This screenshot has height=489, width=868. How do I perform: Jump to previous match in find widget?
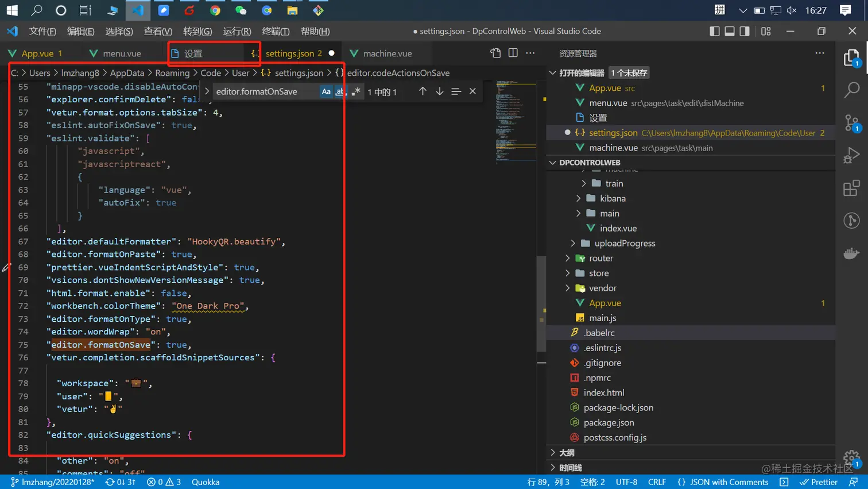[x=423, y=91]
